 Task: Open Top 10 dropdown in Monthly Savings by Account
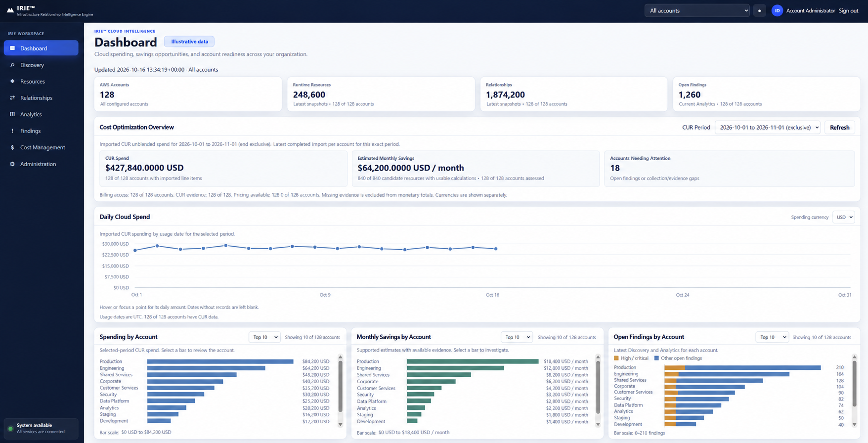tap(517, 337)
